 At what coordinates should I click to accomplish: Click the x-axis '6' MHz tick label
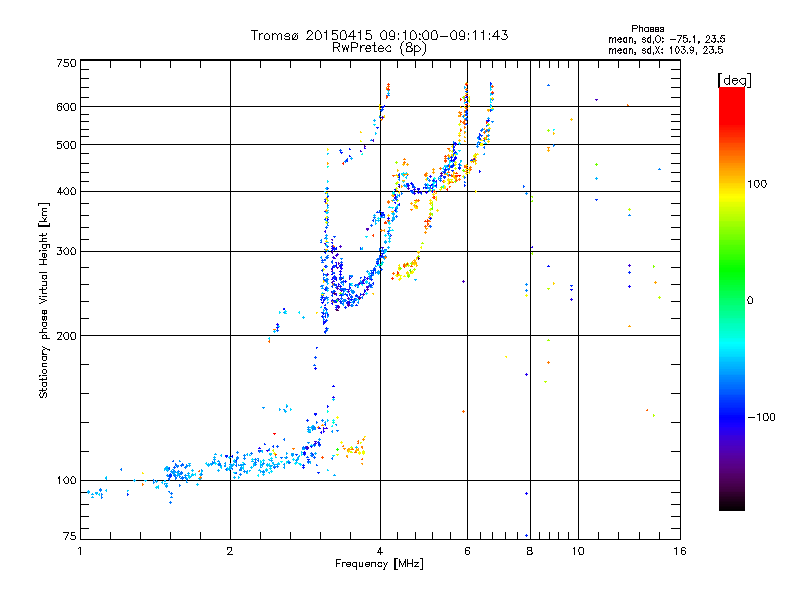(x=467, y=551)
